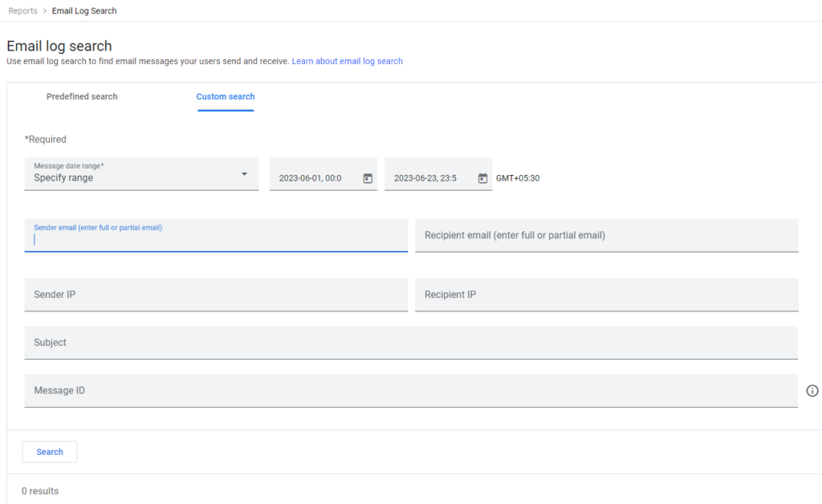The height and width of the screenshot is (504, 822).
Task: Click inside the Message ID field
Action: pos(411,391)
